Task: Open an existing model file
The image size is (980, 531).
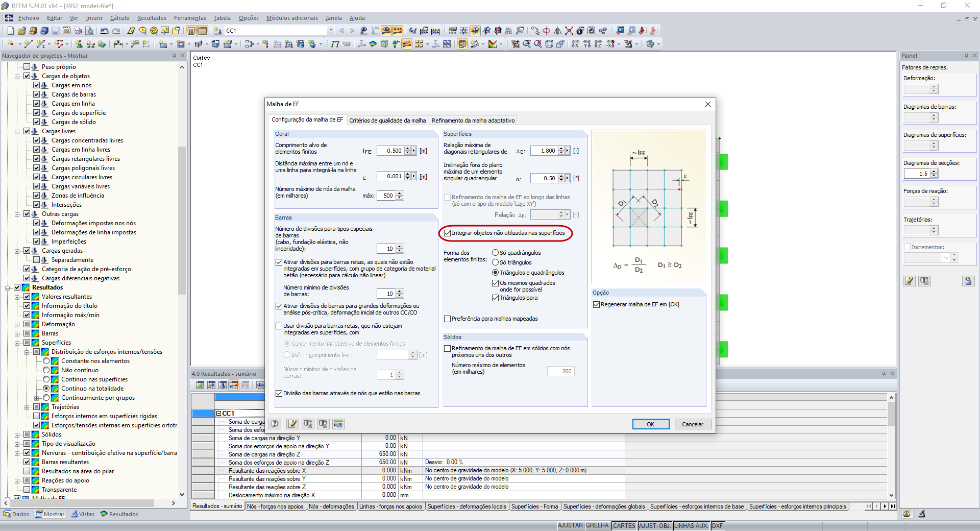Action: point(22,31)
